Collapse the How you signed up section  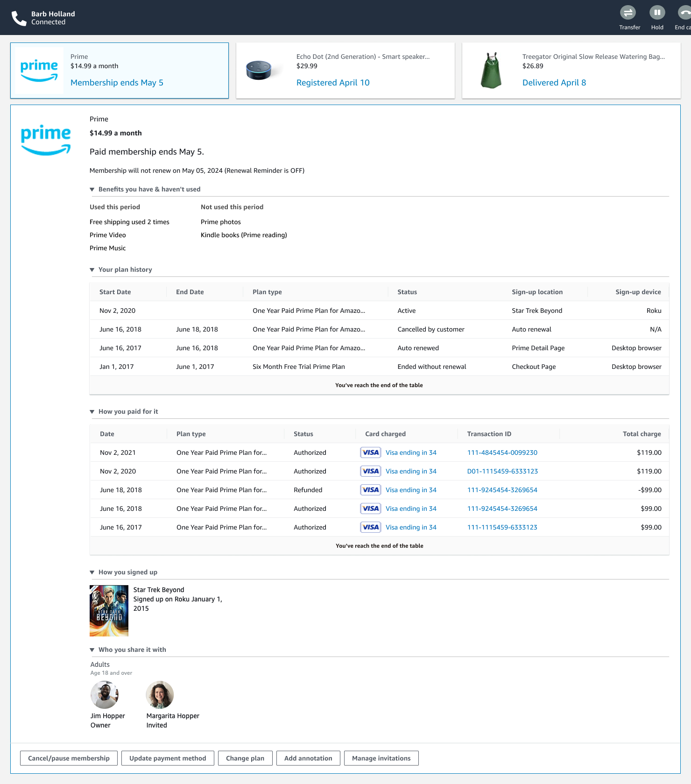(x=92, y=572)
